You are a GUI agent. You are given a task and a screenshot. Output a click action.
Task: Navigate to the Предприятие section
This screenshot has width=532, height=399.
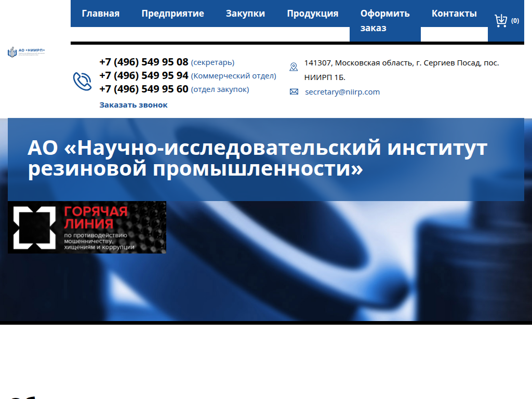coord(172,14)
